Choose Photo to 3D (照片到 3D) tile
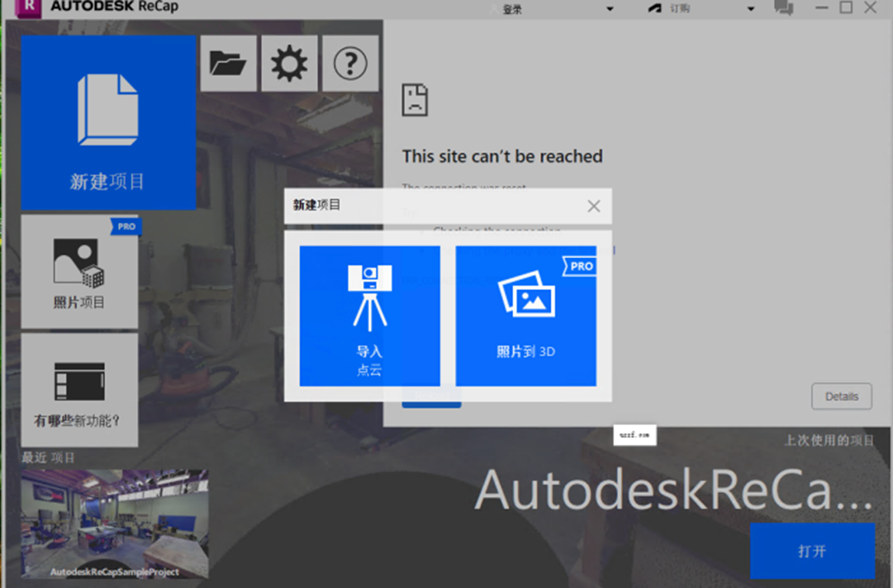This screenshot has width=893, height=588. [525, 316]
